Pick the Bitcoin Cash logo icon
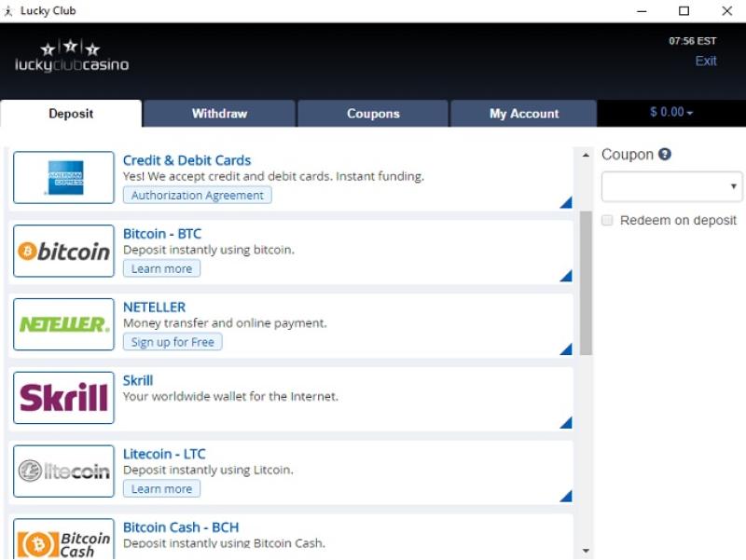746x560 pixels. coord(64,540)
